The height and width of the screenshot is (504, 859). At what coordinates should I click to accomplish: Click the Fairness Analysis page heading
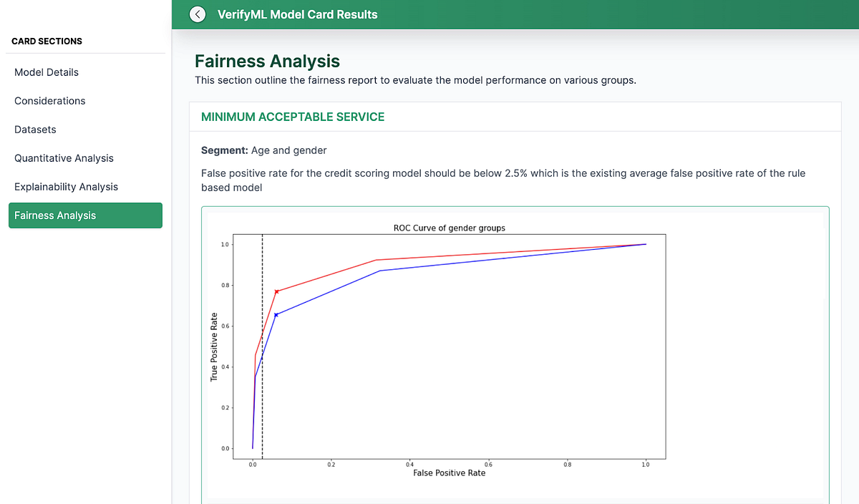coord(267,61)
